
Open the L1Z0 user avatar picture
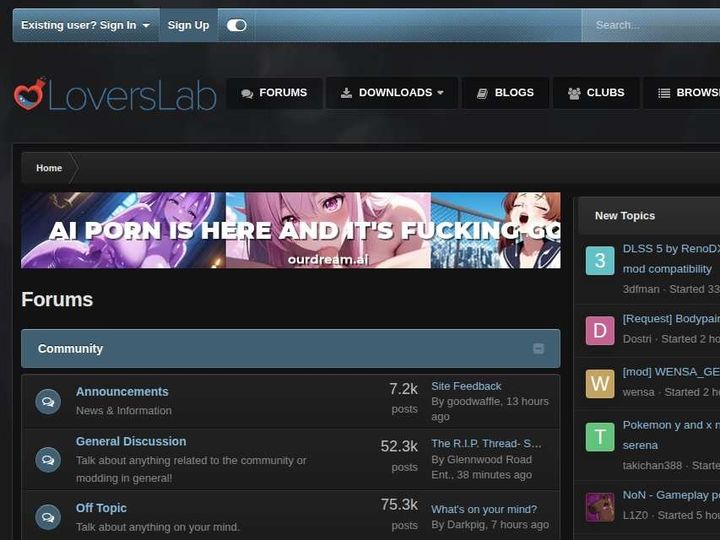click(600, 506)
